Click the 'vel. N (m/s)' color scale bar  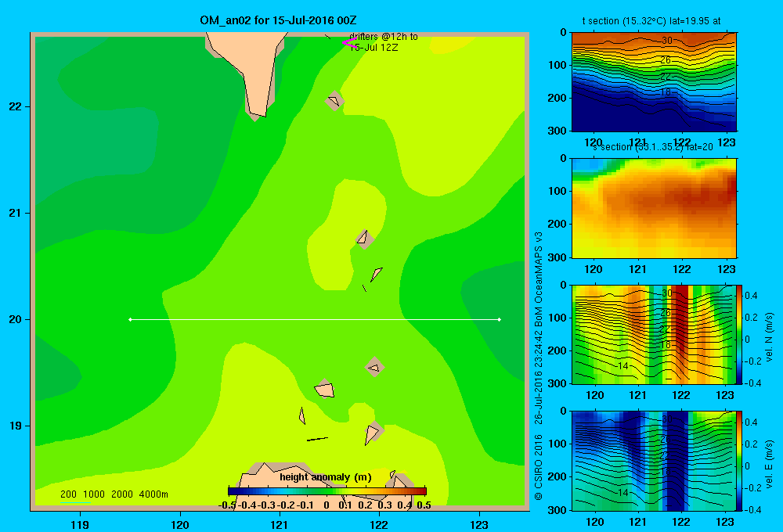[739, 334]
